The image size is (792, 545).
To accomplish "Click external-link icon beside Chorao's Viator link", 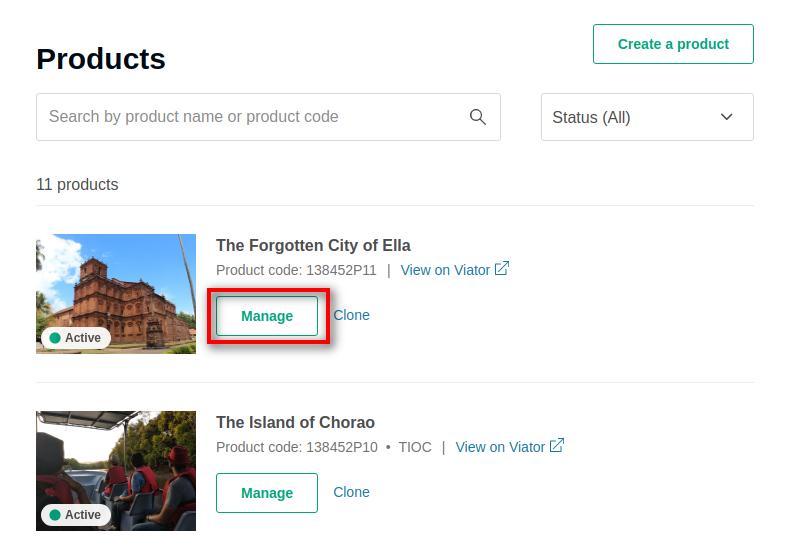I will point(557,446).
